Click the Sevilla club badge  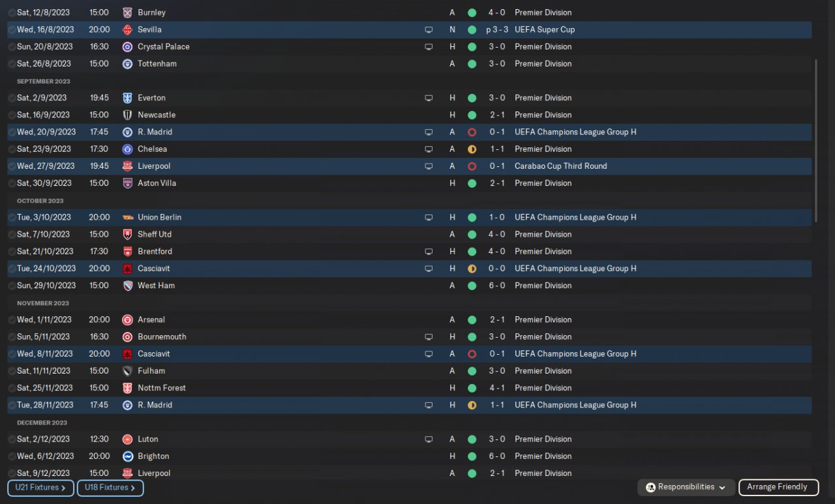(x=127, y=29)
